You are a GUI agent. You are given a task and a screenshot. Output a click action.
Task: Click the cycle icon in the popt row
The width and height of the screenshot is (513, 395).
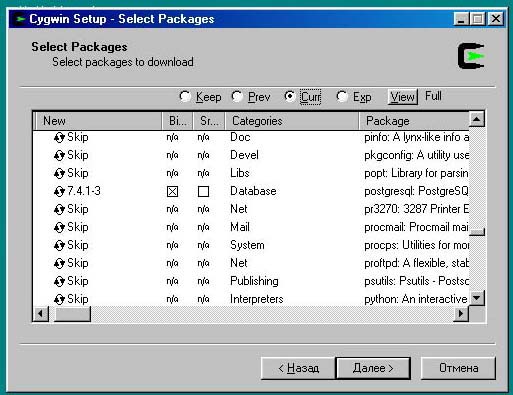(59, 173)
